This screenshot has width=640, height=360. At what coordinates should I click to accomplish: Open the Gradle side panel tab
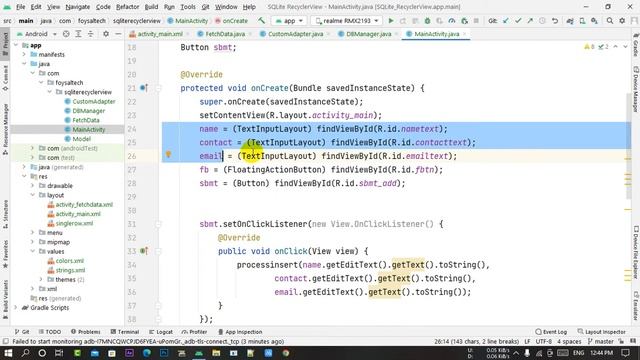[x=636, y=46]
